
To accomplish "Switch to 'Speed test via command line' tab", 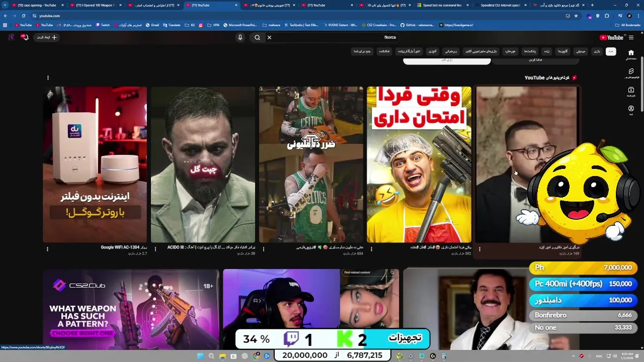I will (x=443, y=5).
